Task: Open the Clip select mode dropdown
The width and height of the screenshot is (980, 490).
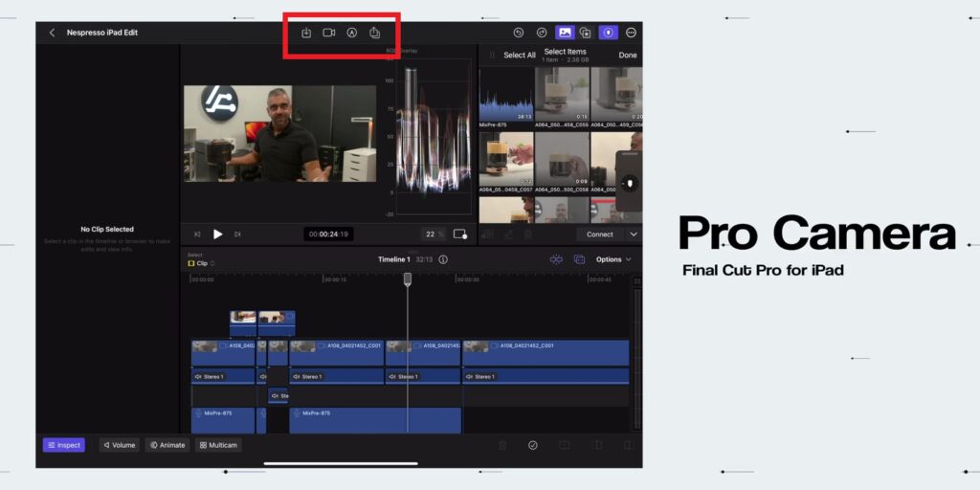Action: tap(201, 264)
